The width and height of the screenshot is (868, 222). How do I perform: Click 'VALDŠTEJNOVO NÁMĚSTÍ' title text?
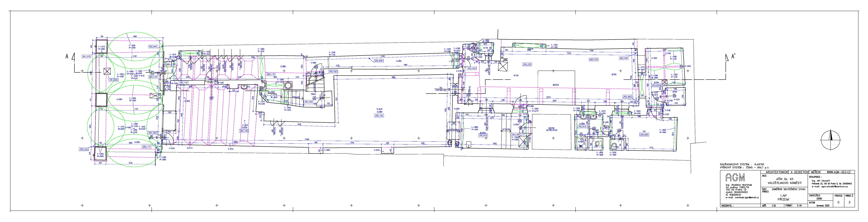(785, 183)
